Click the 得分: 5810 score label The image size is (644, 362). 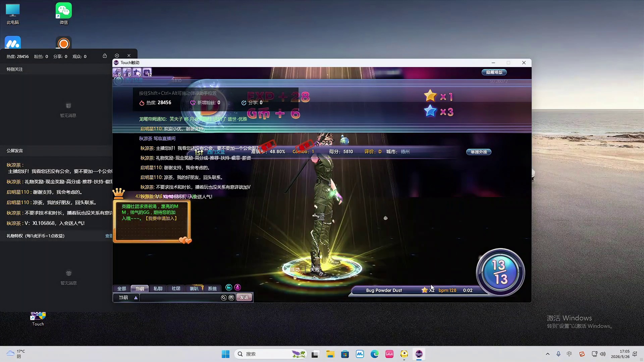341,152
